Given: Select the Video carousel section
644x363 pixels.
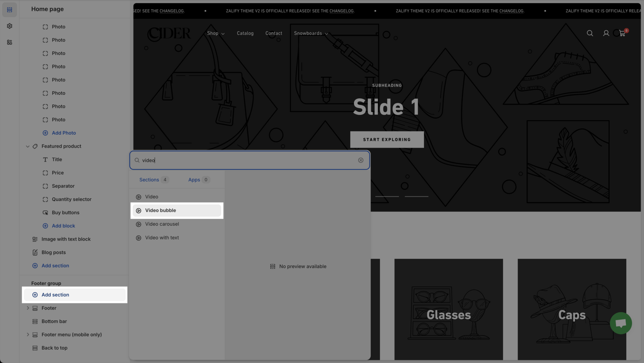Looking at the screenshot, I should pyautogui.click(x=162, y=224).
